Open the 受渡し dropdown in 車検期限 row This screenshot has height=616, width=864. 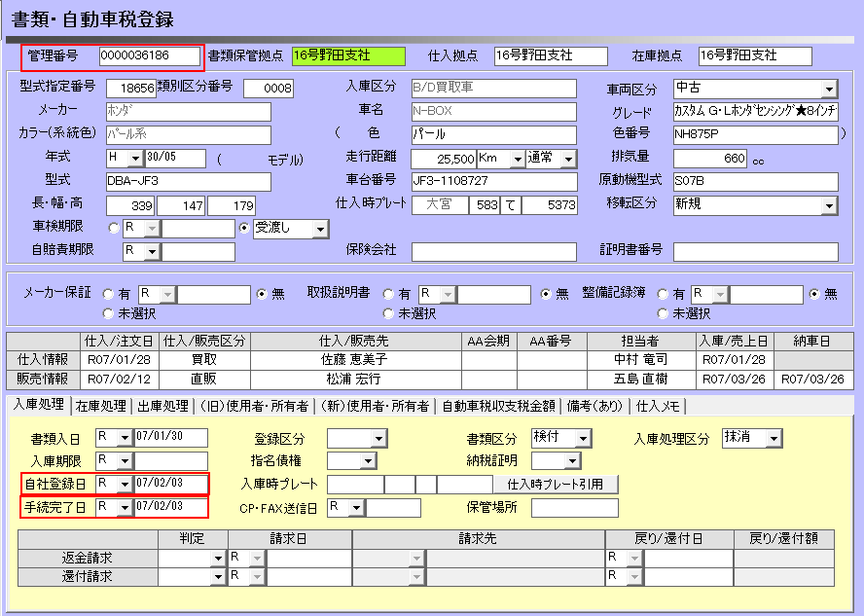(320, 230)
